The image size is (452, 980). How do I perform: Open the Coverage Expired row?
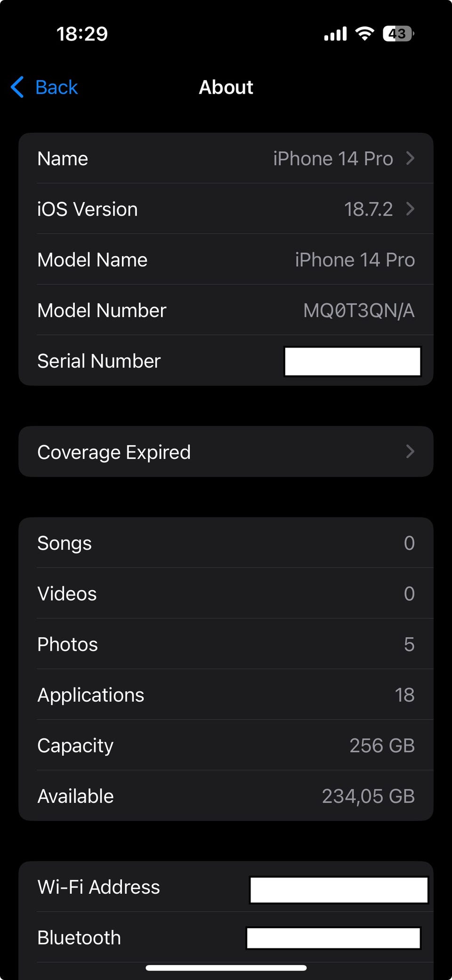226,452
